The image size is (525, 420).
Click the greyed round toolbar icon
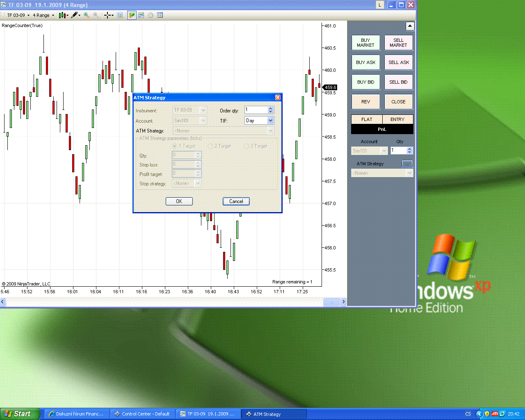pos(151,15)
